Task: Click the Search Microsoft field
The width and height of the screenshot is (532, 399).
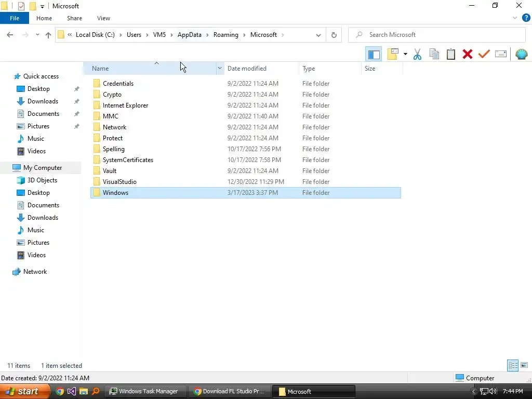Action: coord(437,35)
